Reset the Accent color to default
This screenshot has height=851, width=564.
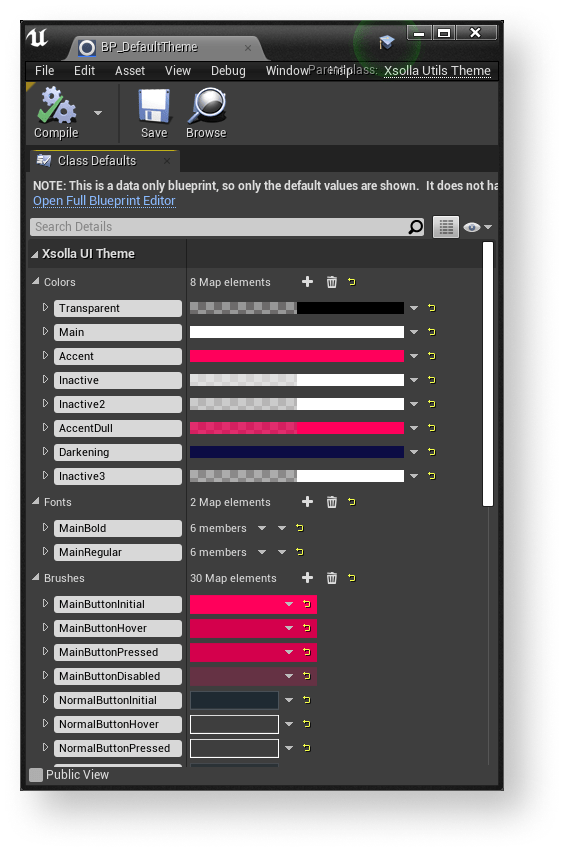[432, 356]
